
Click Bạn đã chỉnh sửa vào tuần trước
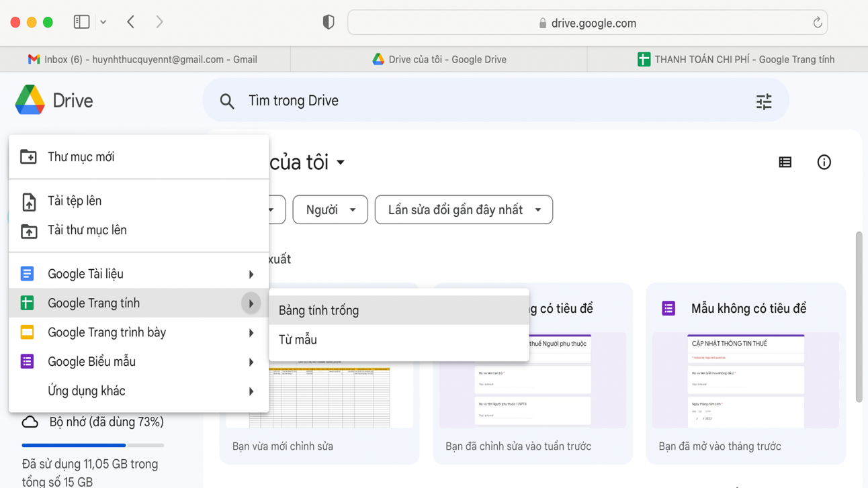[518, 446]
